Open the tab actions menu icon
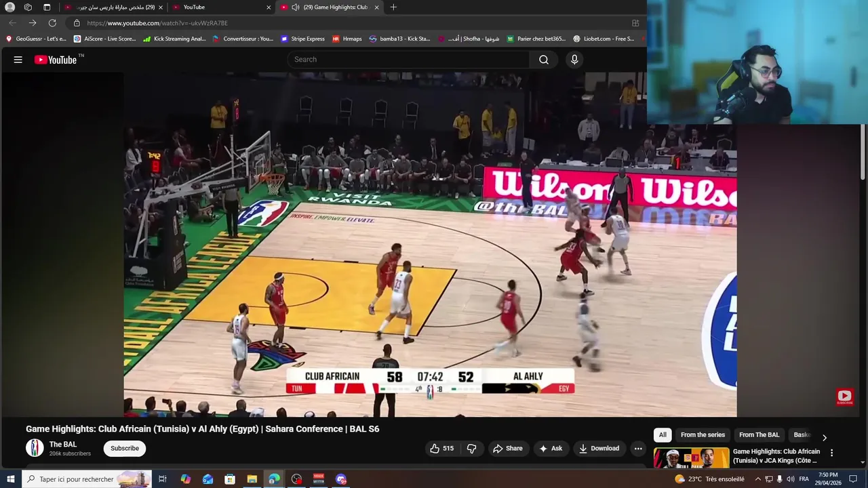This screenshot has height=488, width=868. pos(47,7)
